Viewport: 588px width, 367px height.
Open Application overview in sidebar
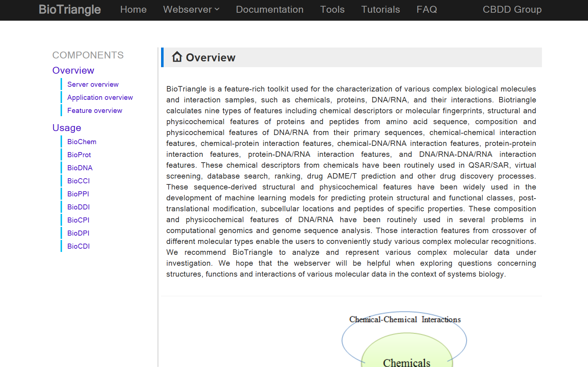tap(100, 98)
